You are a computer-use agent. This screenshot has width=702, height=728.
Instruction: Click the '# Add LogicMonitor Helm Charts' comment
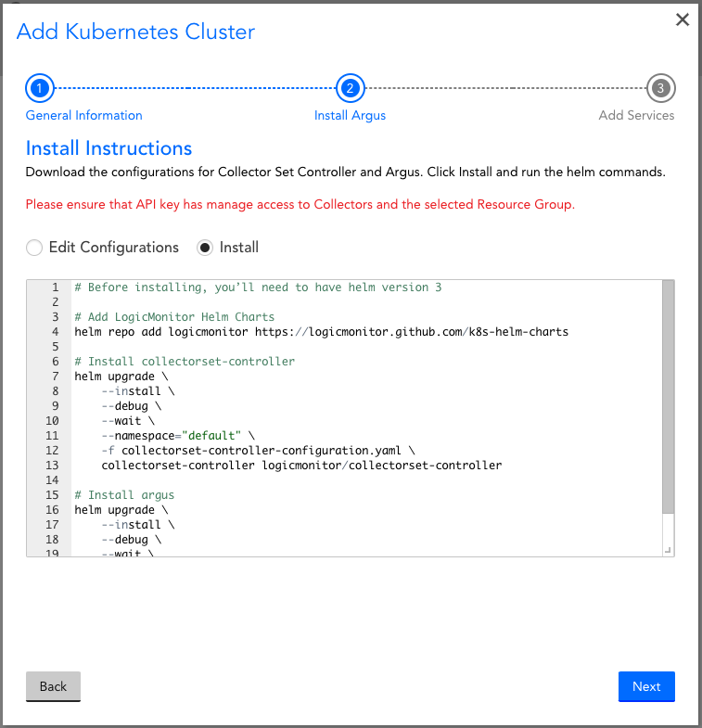pos(174,316)
